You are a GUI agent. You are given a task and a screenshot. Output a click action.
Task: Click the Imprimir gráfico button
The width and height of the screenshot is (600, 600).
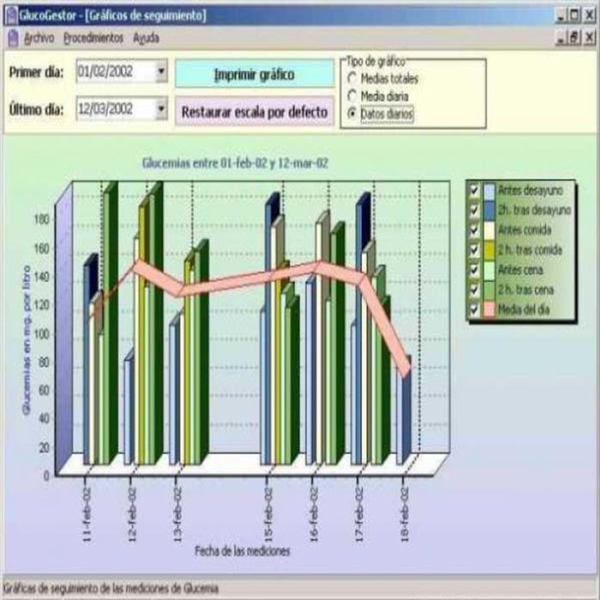click(254, 73)
